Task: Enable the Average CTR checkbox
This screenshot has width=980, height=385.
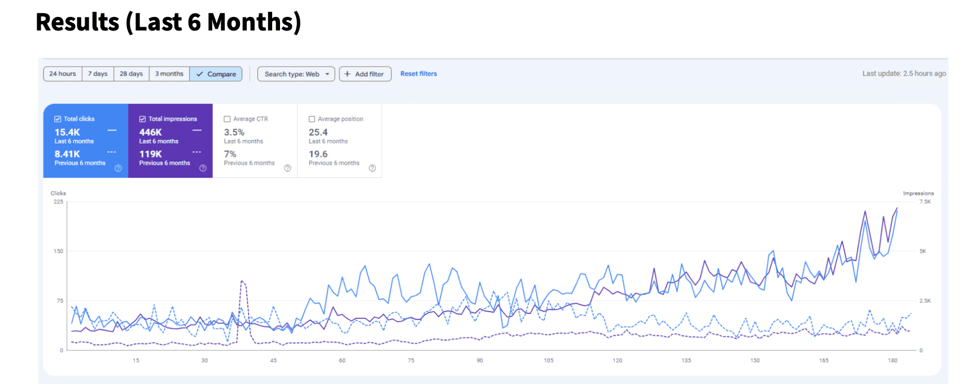Action: (x=227, y=119)
